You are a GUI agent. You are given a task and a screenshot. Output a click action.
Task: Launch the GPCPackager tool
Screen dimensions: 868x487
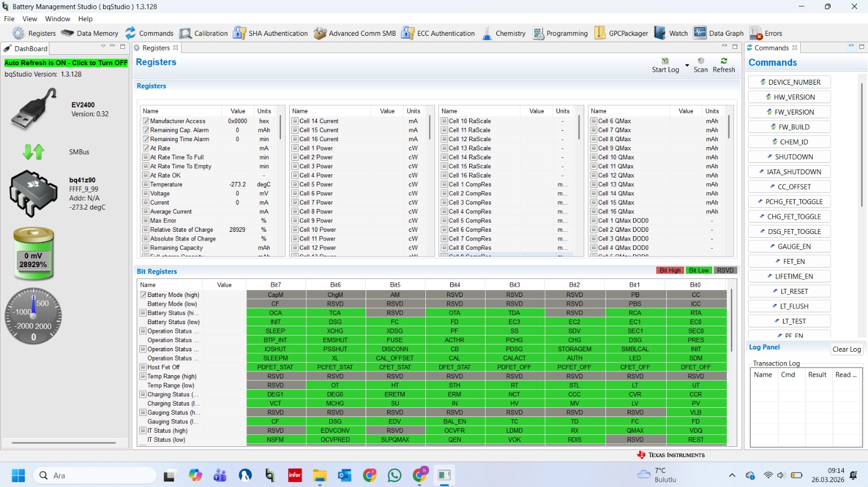point(599,33)
